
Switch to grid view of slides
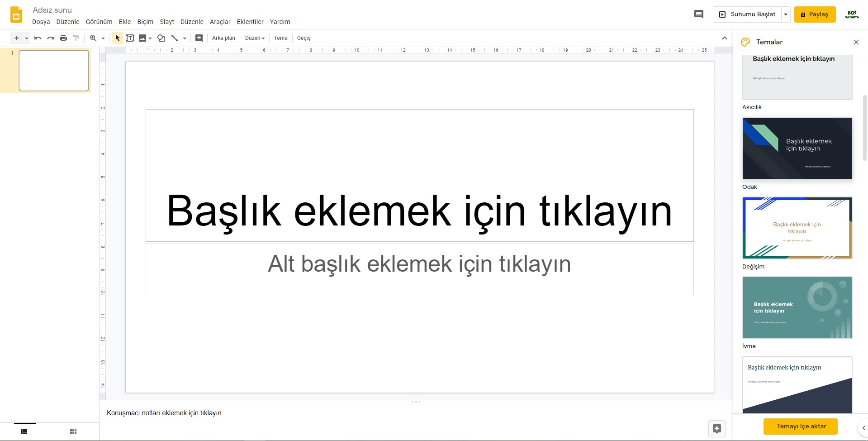[73, 431]
